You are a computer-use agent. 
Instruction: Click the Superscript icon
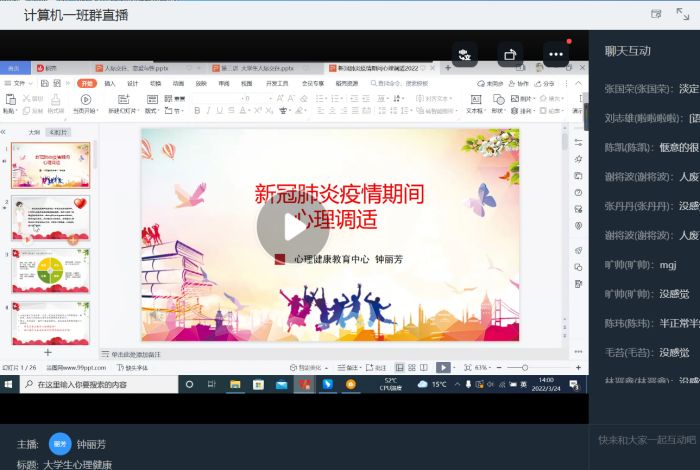point(258,111)
